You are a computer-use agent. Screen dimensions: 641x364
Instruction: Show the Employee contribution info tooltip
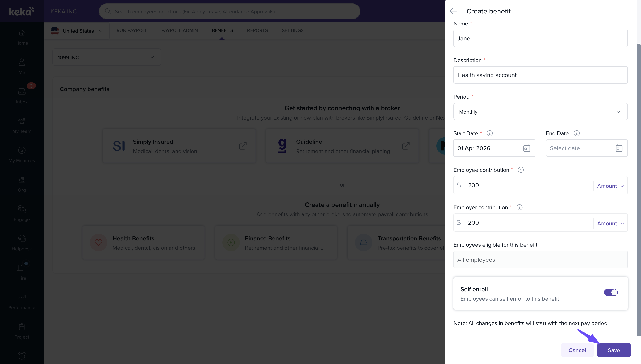pyautogui.click(x=521, y=170)
